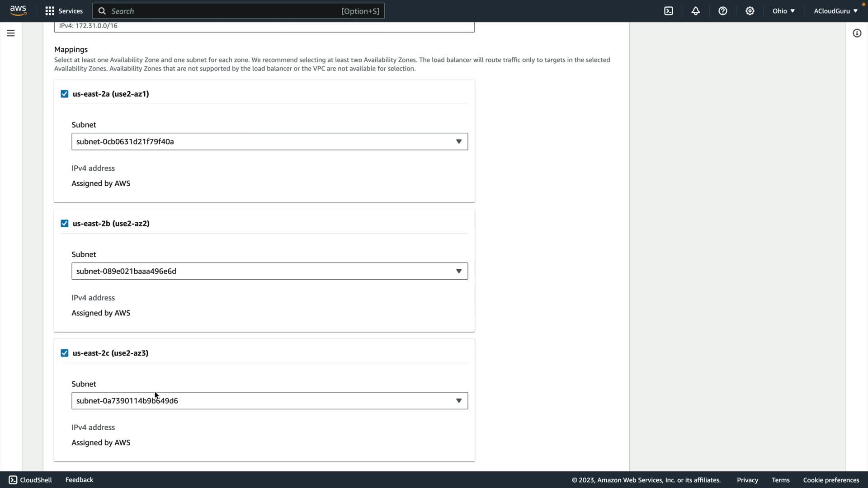Open the settings gear icon
The width and height of the screenshot is (868, 488).
tap(750, 11)
